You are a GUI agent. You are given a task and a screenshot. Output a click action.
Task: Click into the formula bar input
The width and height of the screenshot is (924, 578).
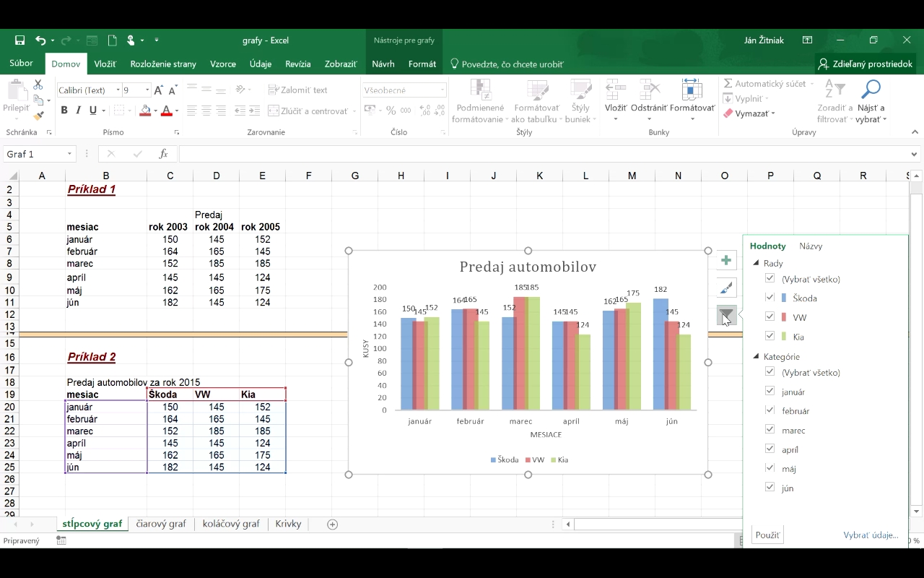(x=543, y=154)
